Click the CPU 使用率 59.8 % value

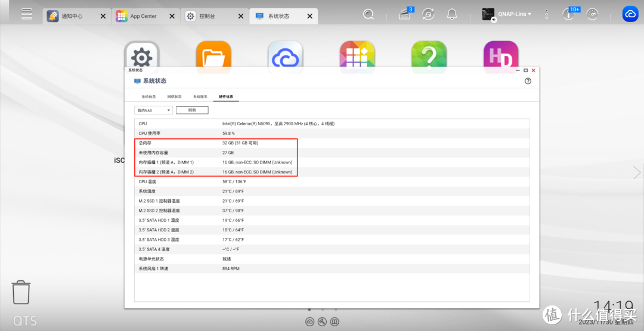(x=228, y=134)
